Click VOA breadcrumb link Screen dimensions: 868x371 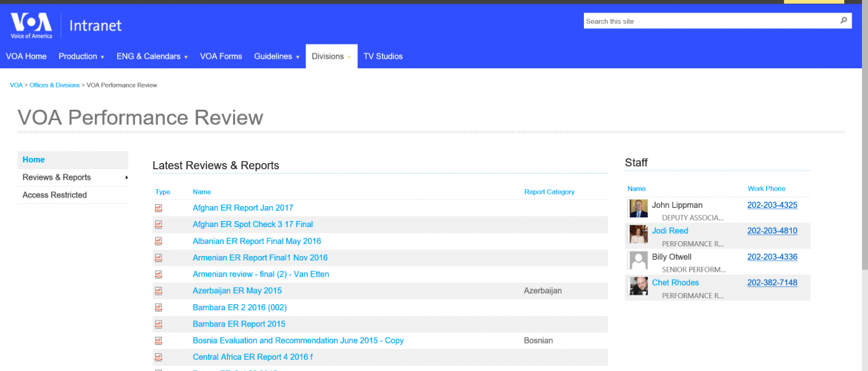click(16, 85)
